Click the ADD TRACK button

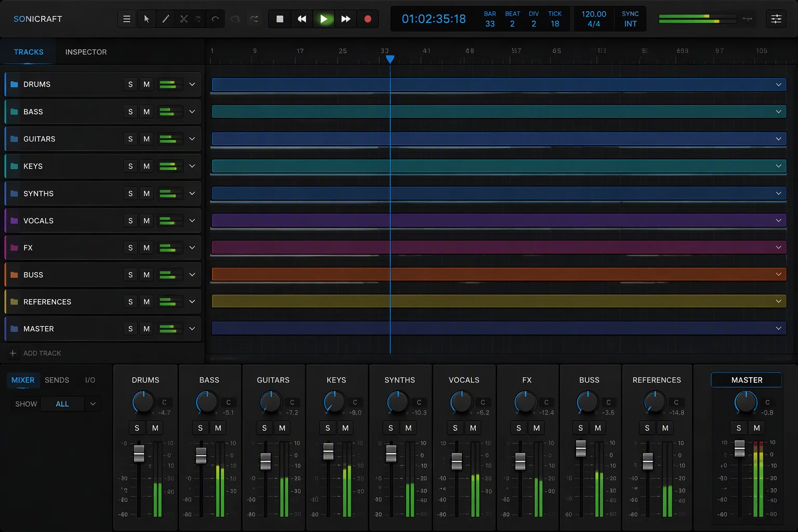click(x=35, y=353)
